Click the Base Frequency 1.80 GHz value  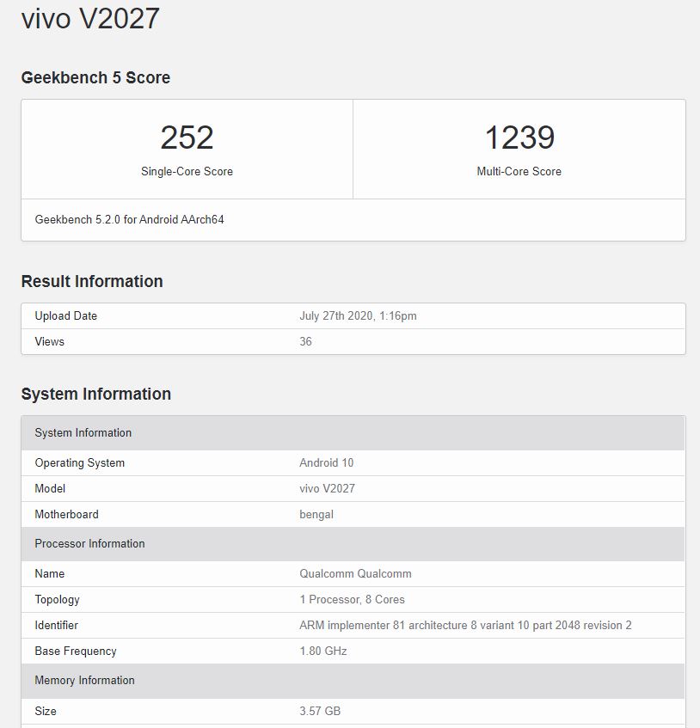click(322, 651)
